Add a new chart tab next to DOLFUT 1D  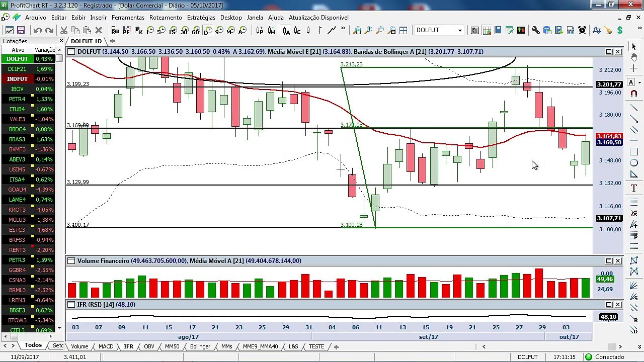point(113,41)
